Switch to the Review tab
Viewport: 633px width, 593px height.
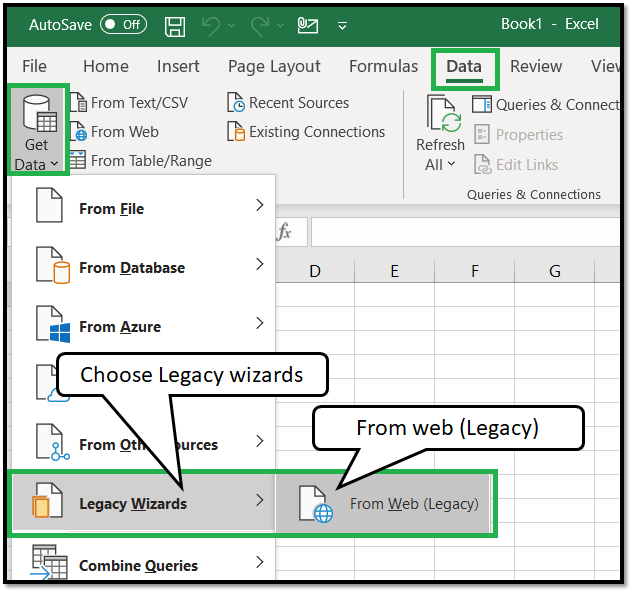[x=536, y=66]
